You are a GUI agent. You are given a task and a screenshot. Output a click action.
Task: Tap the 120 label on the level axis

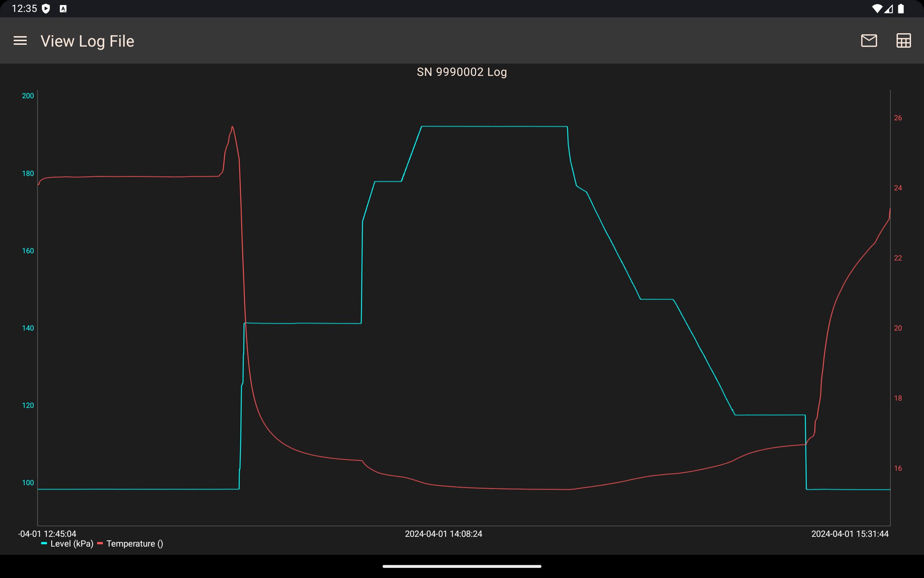[x=28, y=405]
